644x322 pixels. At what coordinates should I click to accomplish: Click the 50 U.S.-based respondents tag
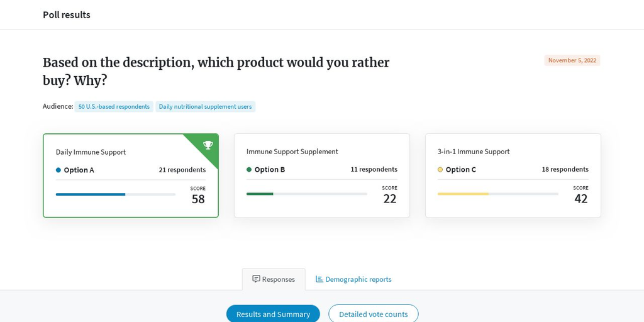[114, 106]
